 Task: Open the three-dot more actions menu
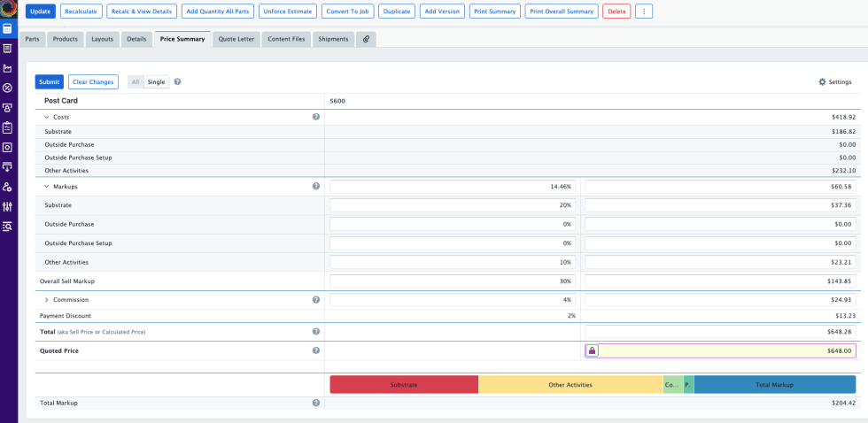pyautogui.click(x=644, y=12)
